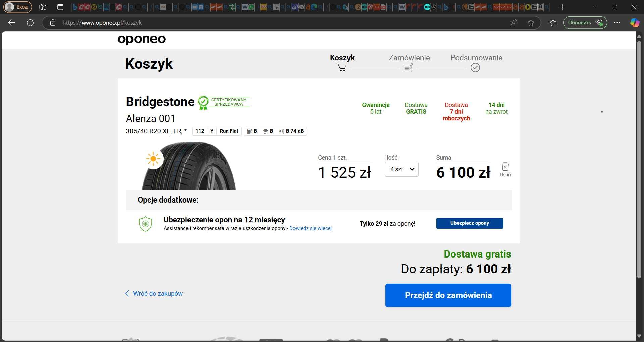Screen dimensions: 644x342
Task: Click the Alenza 001 model name
Action: click(x=151, y=119)
